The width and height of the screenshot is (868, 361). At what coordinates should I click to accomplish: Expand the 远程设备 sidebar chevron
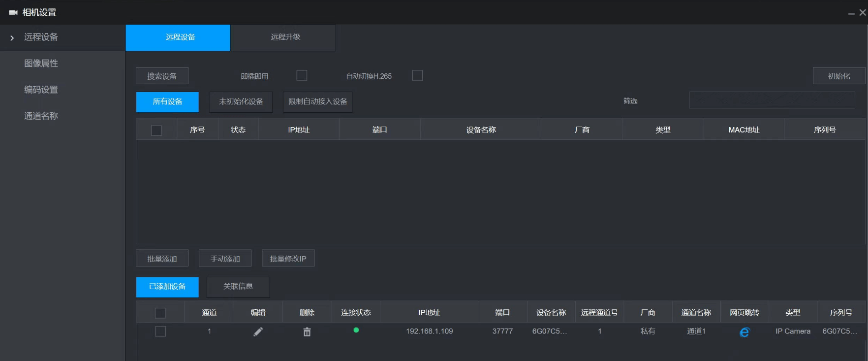(12, 38)
